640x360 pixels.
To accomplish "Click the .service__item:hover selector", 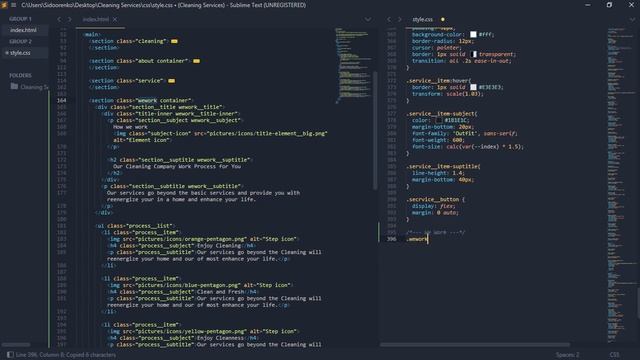I will [x=438, y=81].
